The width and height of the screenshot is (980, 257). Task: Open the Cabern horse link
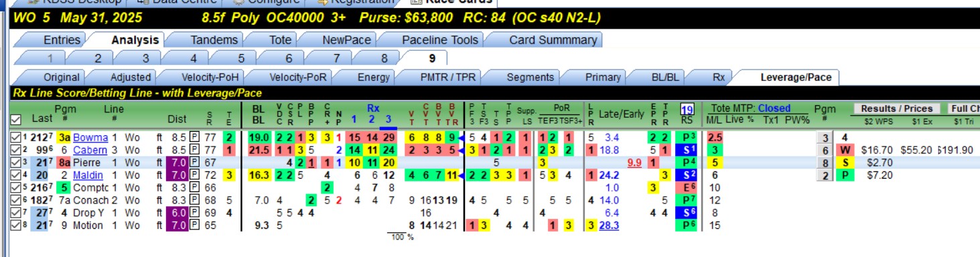click(90, 150)
